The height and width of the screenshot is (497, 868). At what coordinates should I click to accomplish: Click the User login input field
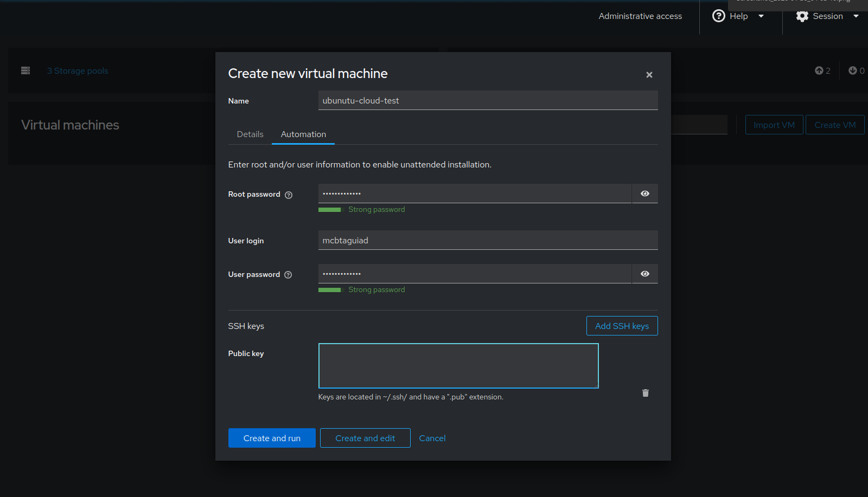coord(488,240)
